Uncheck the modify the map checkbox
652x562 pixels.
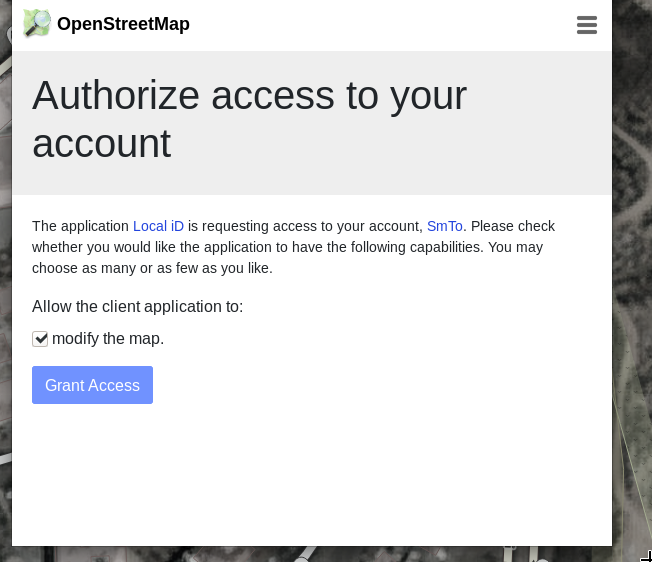[x=40, y=339]
